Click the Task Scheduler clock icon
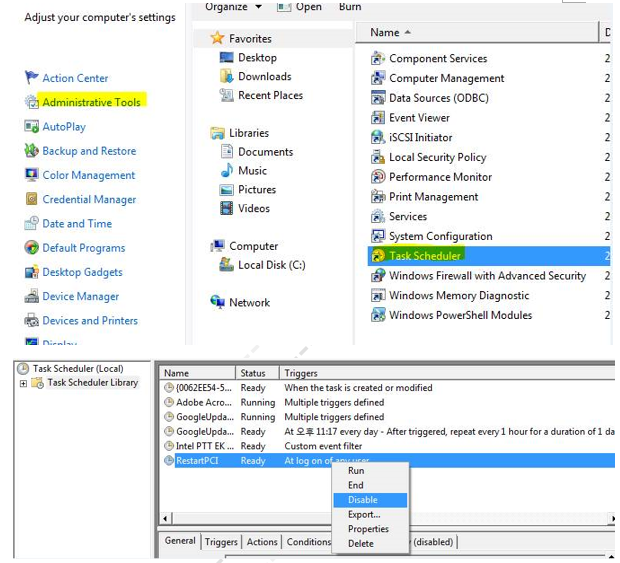Screen dimensions: 620x563 point(378,256)
